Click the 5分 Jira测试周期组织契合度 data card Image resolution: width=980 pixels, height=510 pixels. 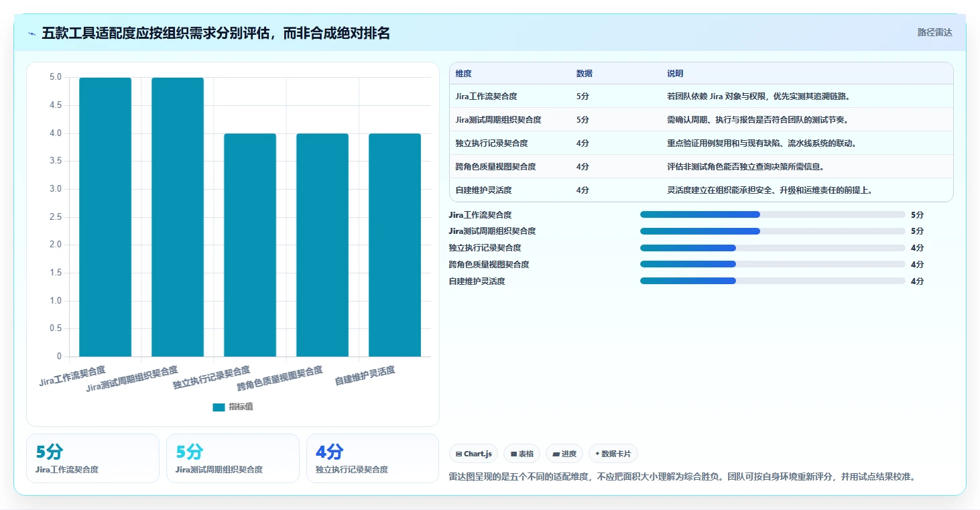click(233, 458)
